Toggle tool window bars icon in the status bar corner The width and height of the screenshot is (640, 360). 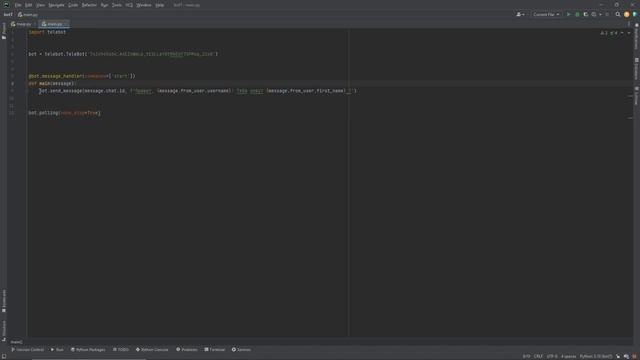click(x=4, y=356)
